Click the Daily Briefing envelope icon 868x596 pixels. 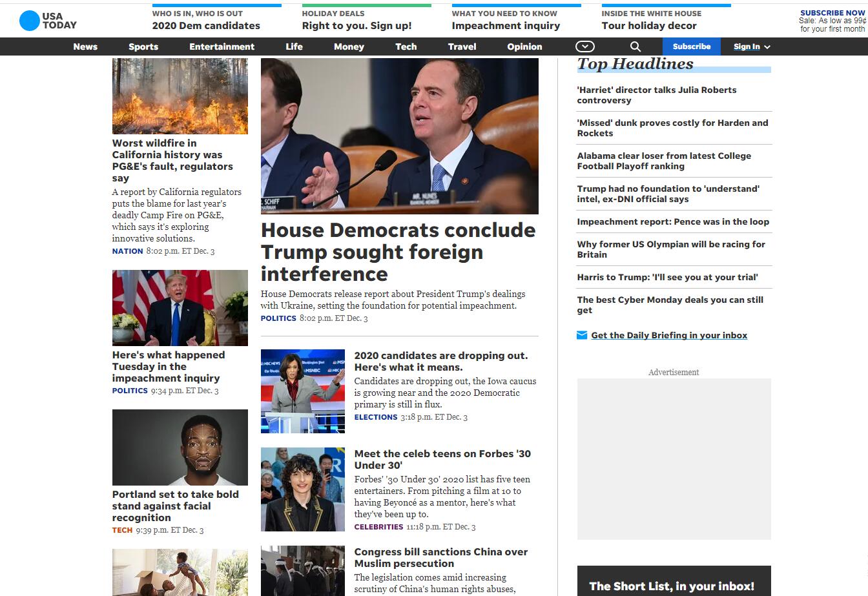pos(582,335)
